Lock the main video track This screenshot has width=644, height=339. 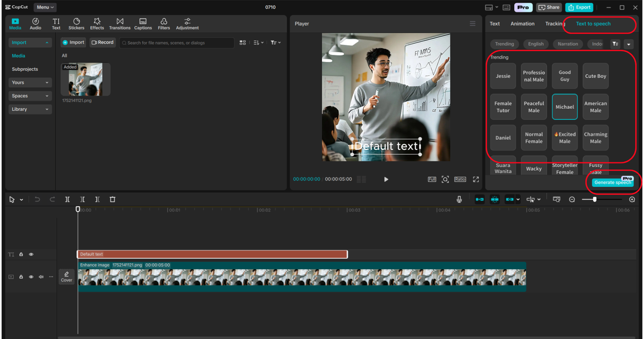point(21,277)
